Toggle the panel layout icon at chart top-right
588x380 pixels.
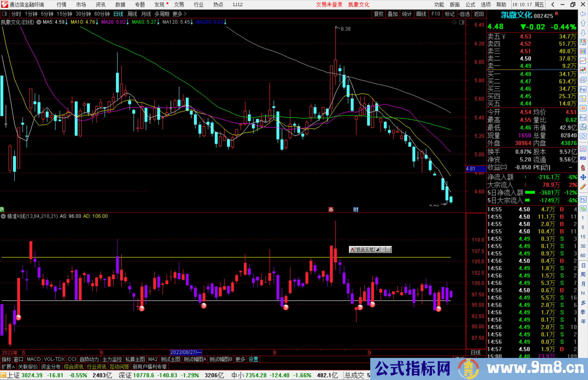462,22
